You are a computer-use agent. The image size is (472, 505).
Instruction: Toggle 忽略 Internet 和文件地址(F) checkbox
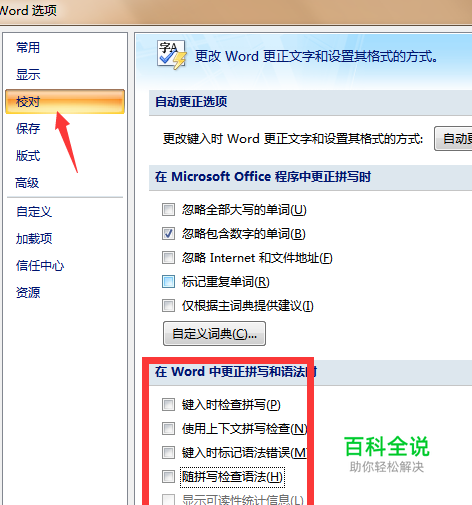(168, 258)
